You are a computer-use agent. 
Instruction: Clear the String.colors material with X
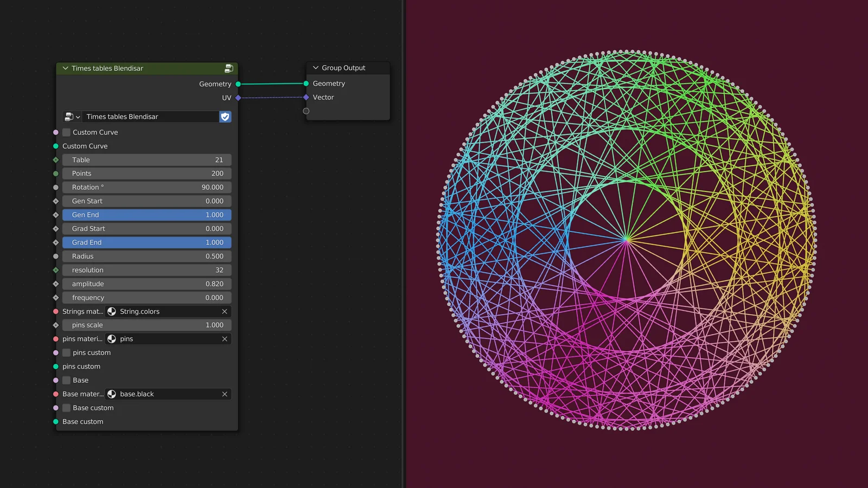click(225, 311)
